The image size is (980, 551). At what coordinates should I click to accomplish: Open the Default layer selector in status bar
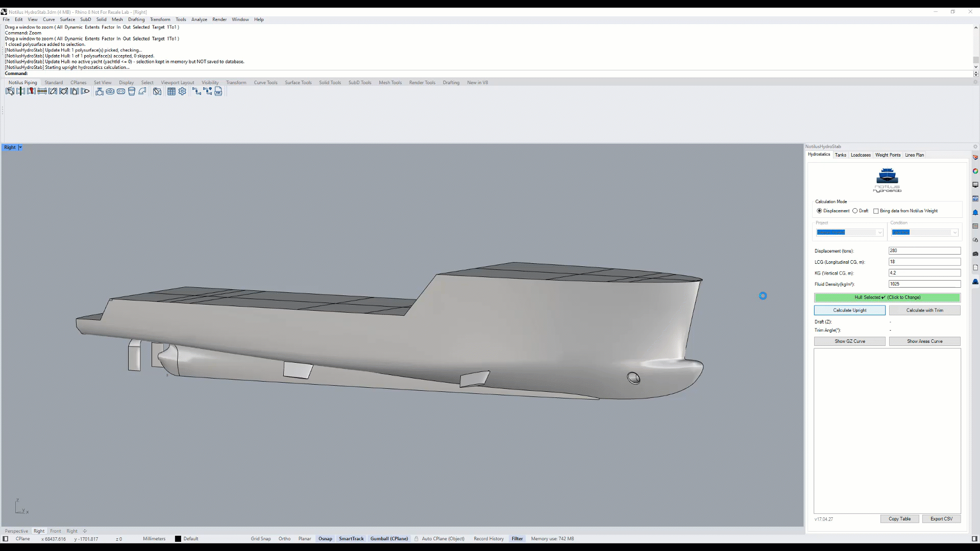[x=187, y=539]
